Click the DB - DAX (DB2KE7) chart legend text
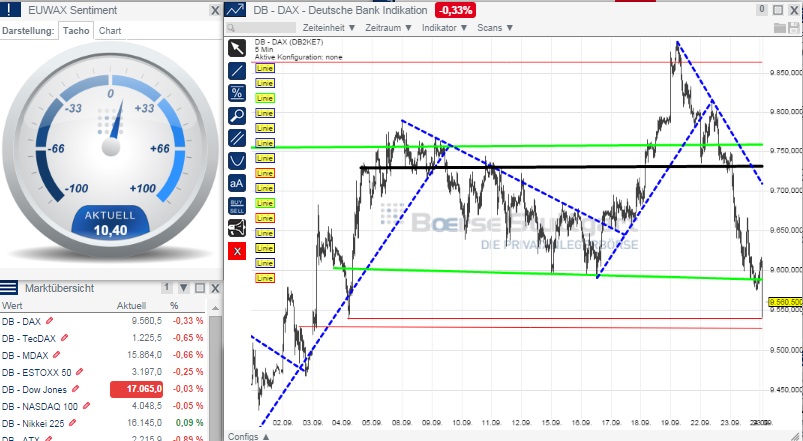Image resolution: width=803 pixels, height=441 pixels. [x=289, y=42]
